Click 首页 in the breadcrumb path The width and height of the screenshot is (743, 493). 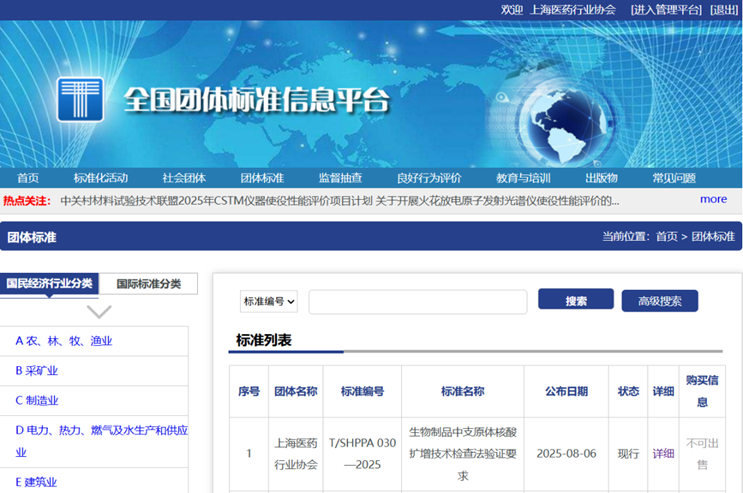pos(667,237)
